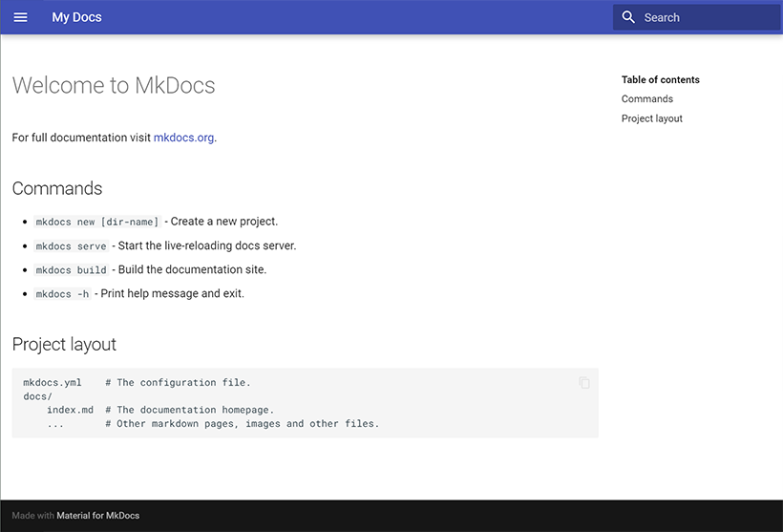Open Material for MkDocs footer link

click(x=97, y=516)
